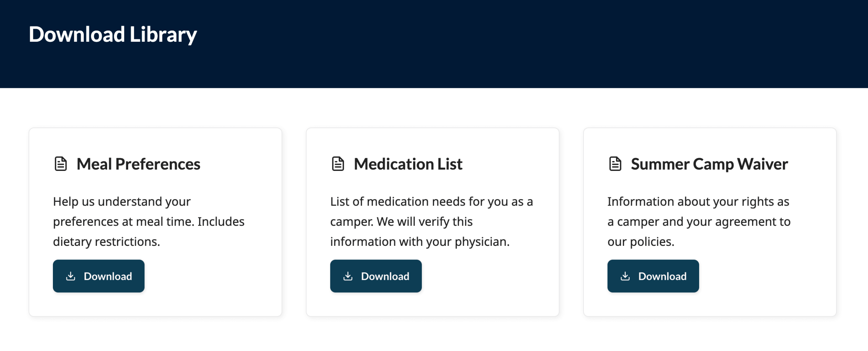Select the Medication List card heading

408,164
